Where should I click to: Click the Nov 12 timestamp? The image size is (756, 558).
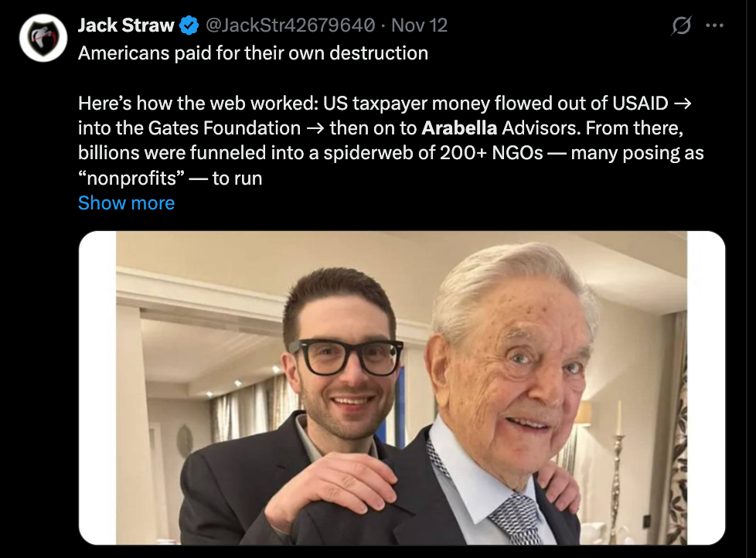tap(420, 26)
